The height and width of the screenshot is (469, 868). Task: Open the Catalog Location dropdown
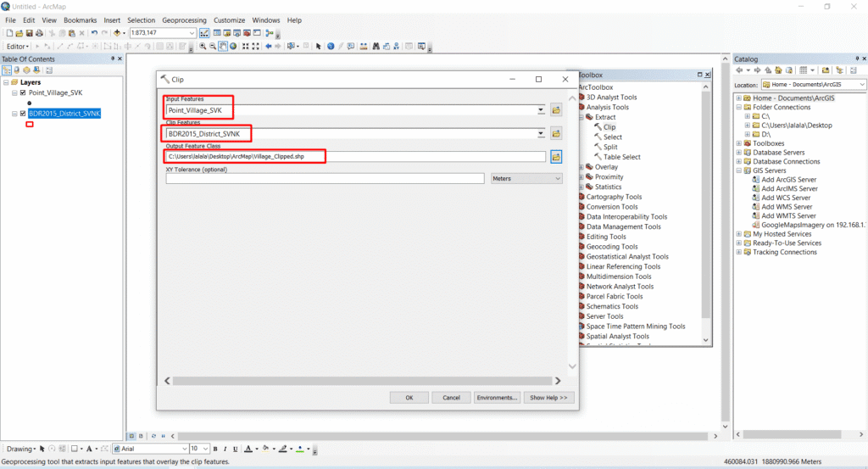[x=861, y=84]
